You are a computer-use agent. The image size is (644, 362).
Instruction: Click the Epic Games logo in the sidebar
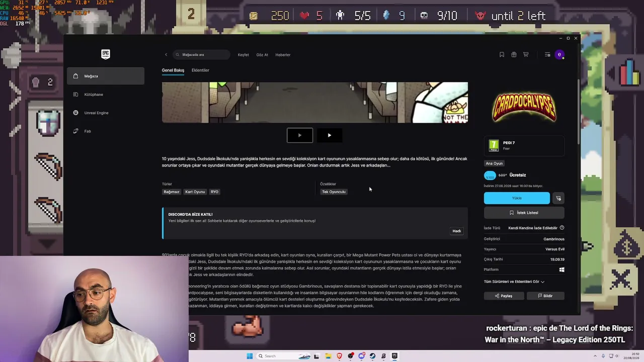point(105,54)
